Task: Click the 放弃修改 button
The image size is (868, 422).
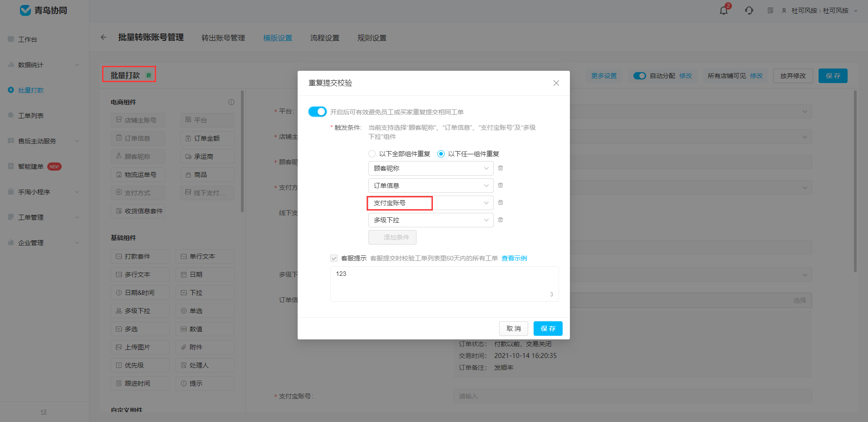Action: [793, 76]
